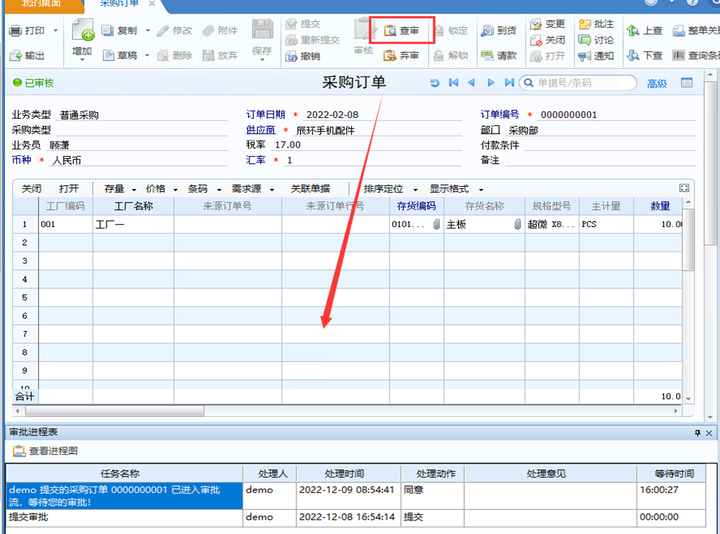720x534 pixels.
Task: Click the 单据号/条码 search field
Action: (x=577, y=83)
